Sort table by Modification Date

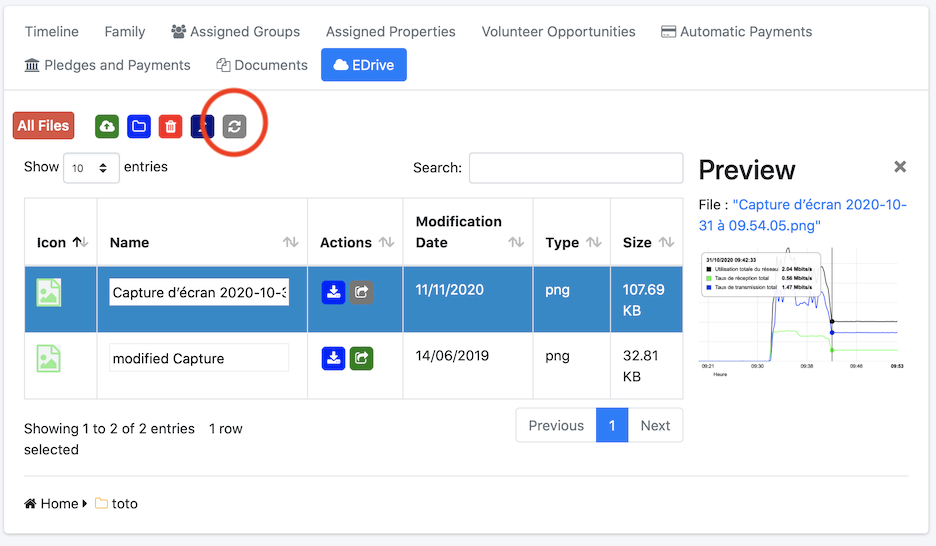pos(469,232)
